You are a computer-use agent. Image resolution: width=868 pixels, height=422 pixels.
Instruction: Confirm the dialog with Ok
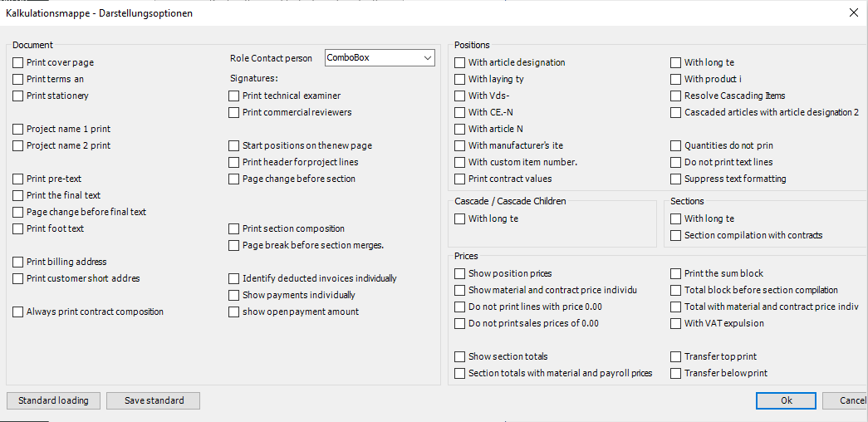coord(786,400)
